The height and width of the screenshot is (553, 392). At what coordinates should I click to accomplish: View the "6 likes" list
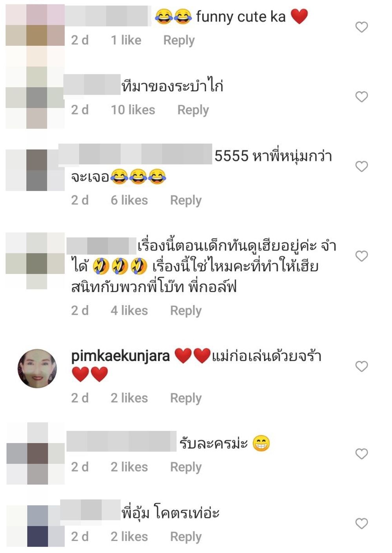[129, 200]
